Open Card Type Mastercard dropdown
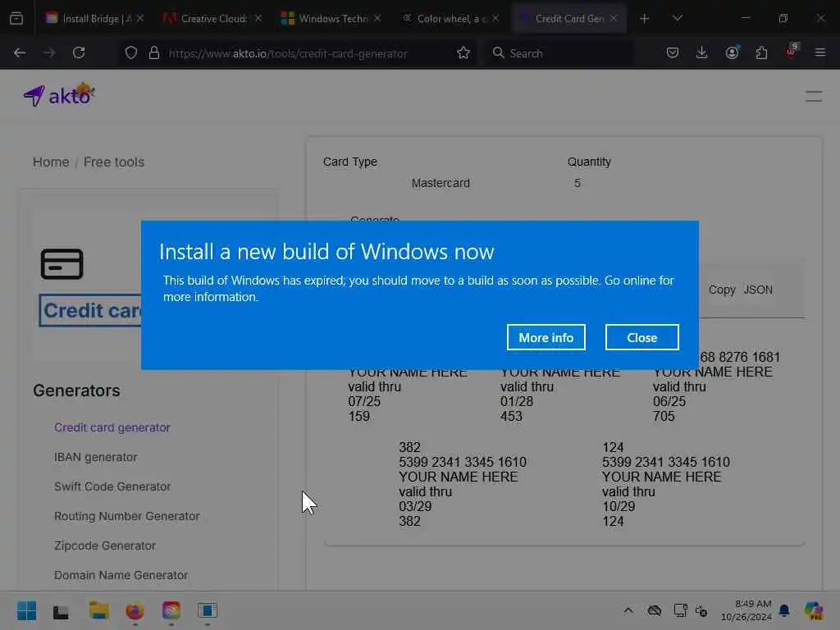Image resolution: width=840 pixels, height=630 pixels. click(441, 183)
